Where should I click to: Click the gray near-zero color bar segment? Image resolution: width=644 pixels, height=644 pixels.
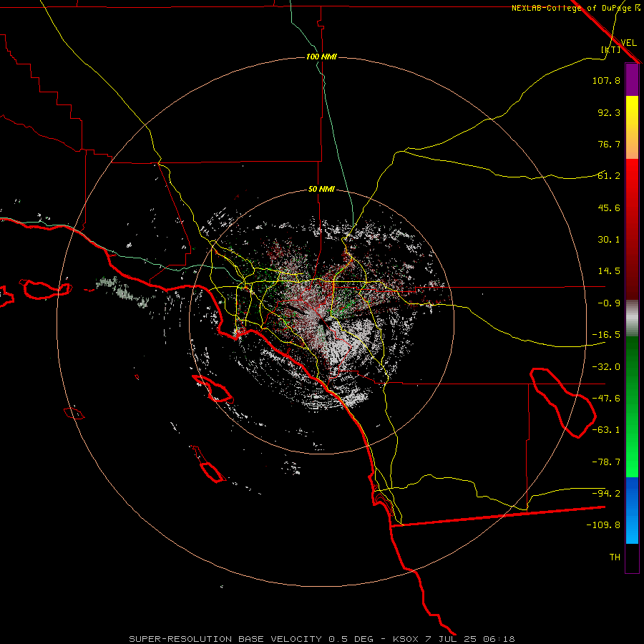point(632,318)
